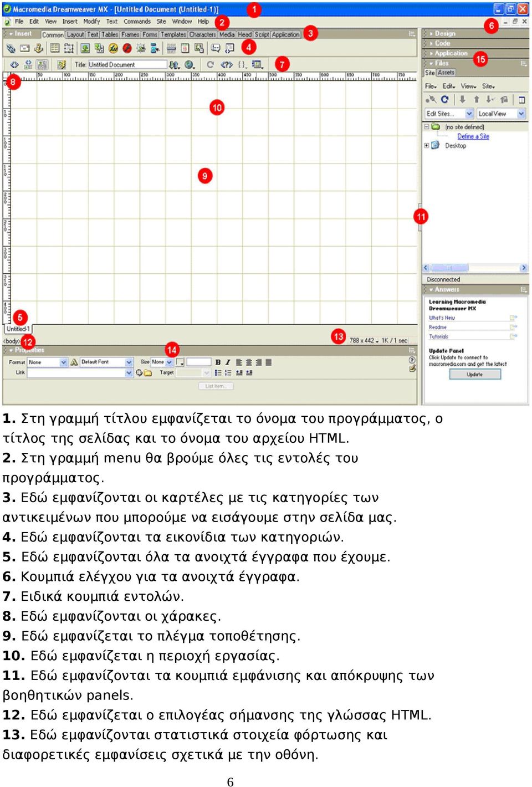The height and width of the screenshot is (787, 532).
Task: Open the Readme link
Action: 437,328
